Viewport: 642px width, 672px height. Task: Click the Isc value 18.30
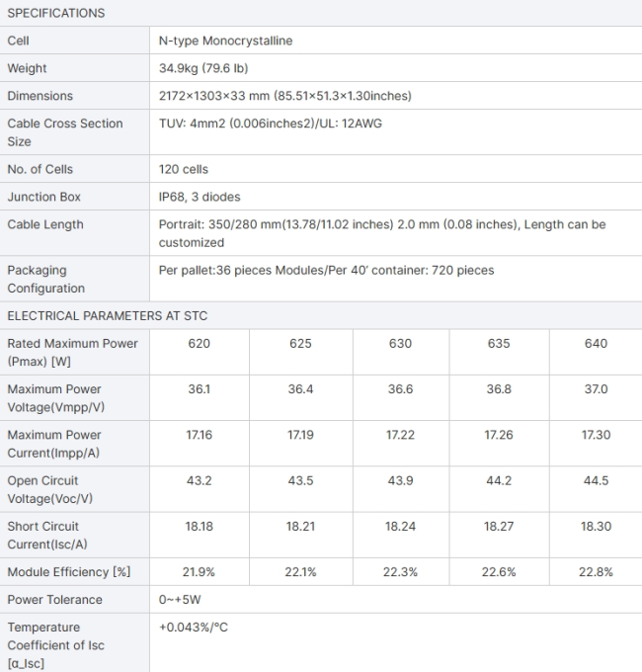596,527
